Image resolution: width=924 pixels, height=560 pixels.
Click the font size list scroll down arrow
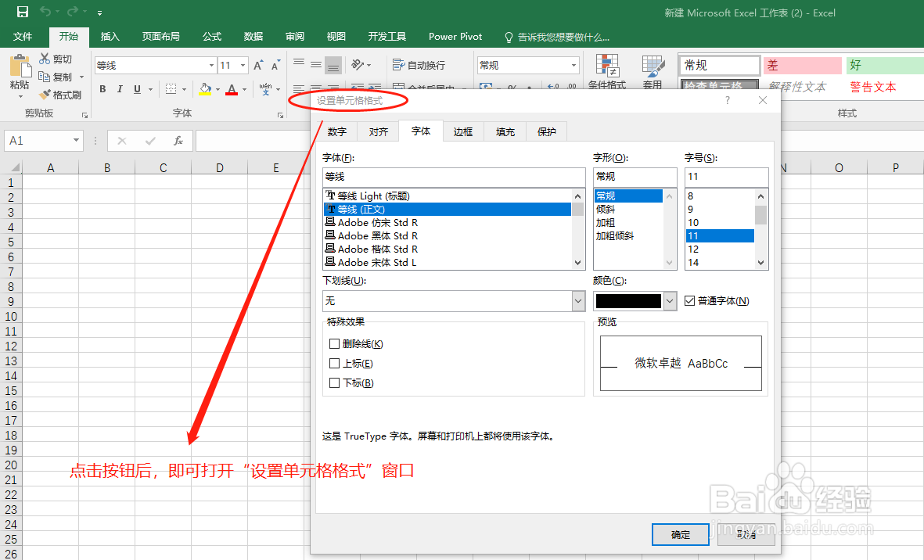760,263
